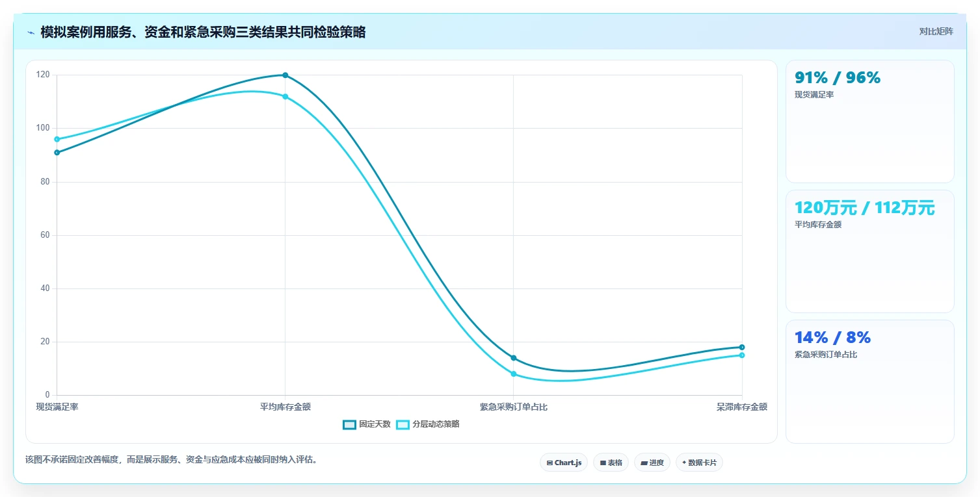Click 分层动态策略 data point at 现货满足率

[57, 139]
